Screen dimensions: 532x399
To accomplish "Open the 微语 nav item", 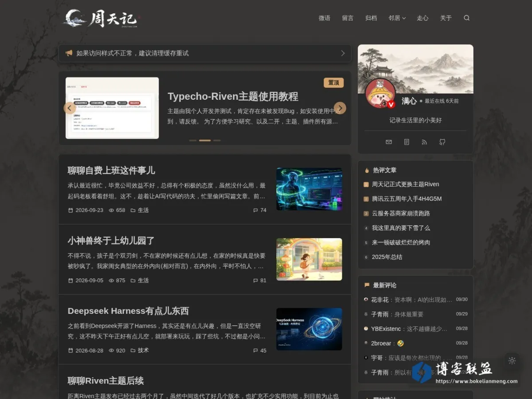I will click(x=325, y=18).
